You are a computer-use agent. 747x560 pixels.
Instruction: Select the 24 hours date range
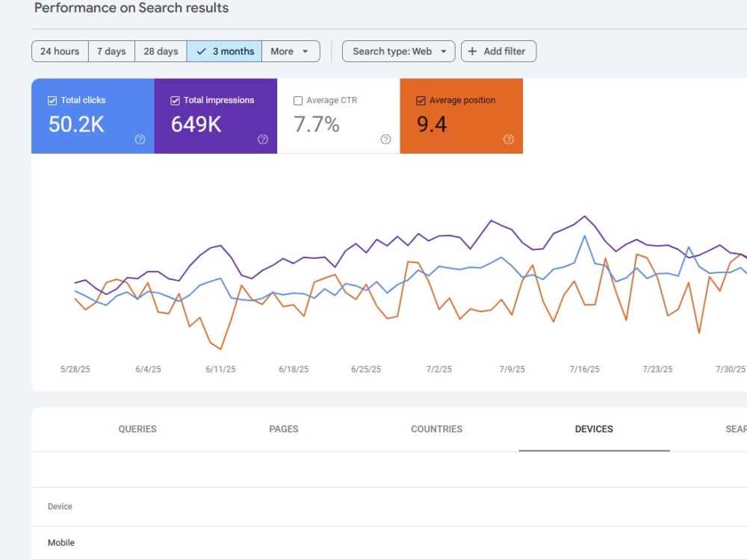[60, 52]
